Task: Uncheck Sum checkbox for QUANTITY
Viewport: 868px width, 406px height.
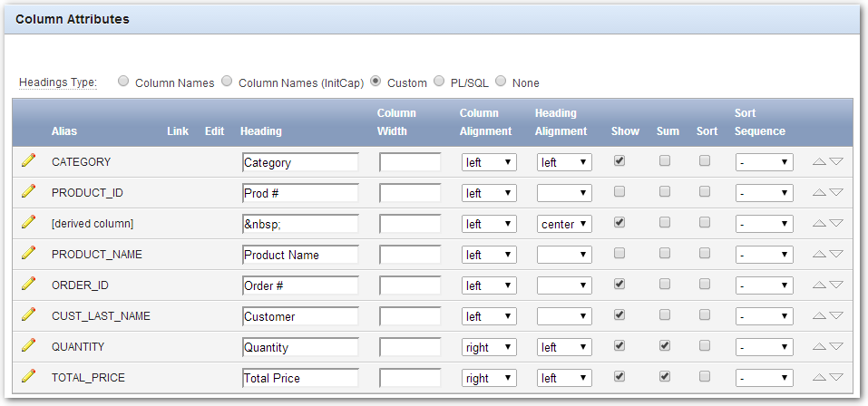Action: click(x=664, y=345)
